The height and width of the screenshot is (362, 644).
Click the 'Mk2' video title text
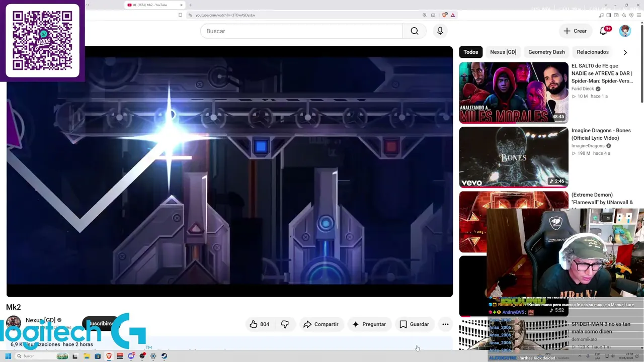[x=14, y=307]
